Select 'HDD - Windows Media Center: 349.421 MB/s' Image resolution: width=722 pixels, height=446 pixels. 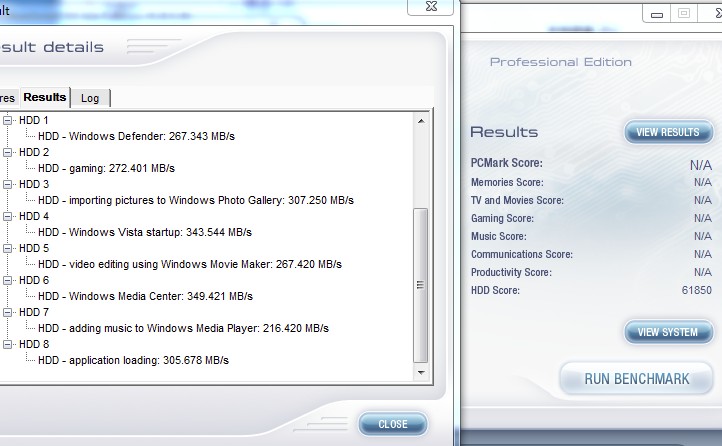click(x=145, y=296)
